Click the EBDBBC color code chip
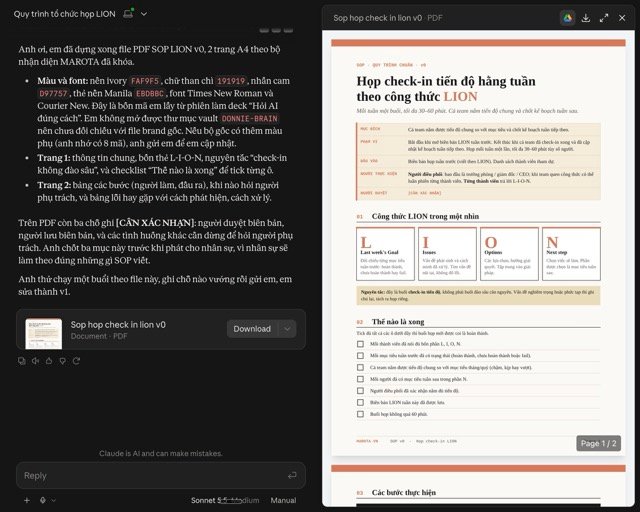This screenshot has height=512, width=640. (x=150, y=93)
